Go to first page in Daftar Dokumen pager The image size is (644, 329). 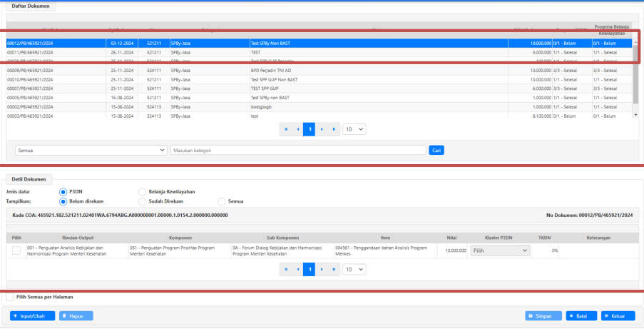pos(287,129)
